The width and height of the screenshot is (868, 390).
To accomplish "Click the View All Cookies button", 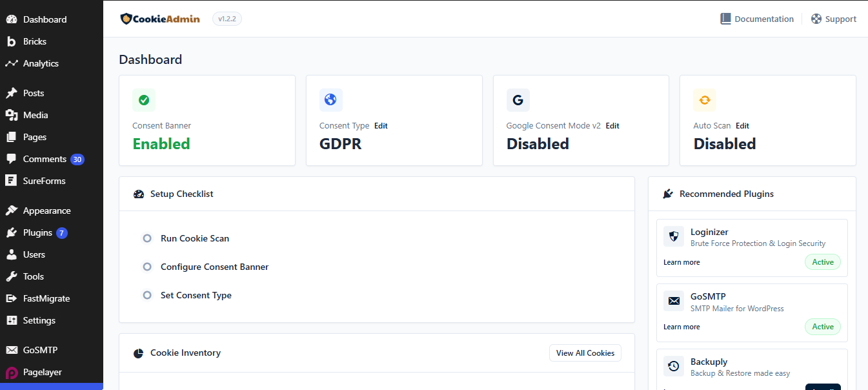I will [585, 353].
